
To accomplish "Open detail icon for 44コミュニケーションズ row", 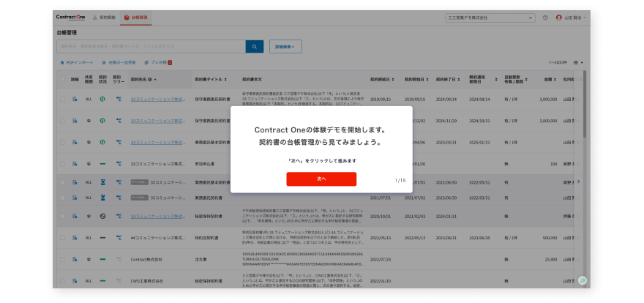I will tap(75, 238).
